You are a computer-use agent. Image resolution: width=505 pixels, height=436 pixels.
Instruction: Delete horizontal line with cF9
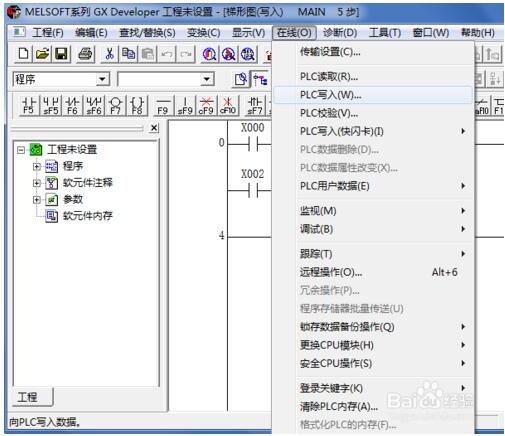(x=206, y=105)
